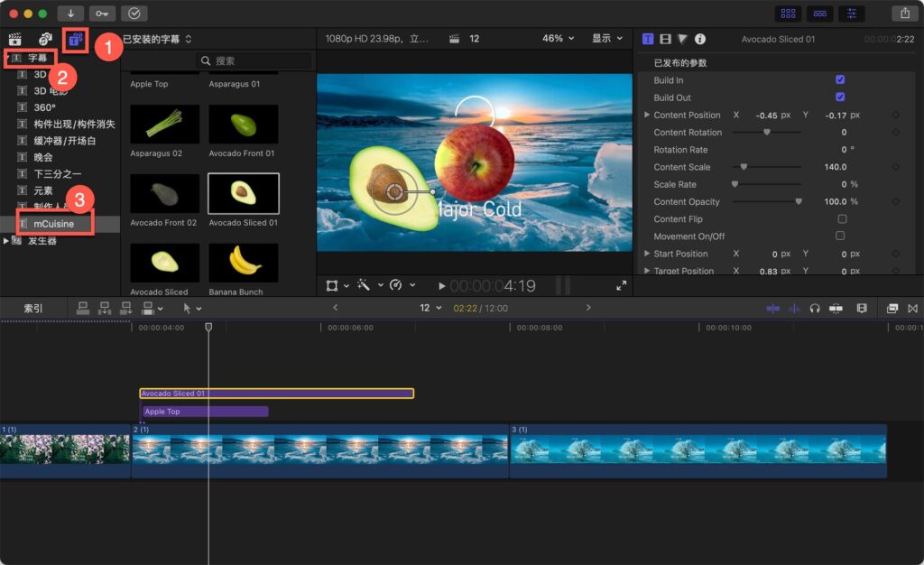Enable the Content Flip checkbox

[841, 219]
